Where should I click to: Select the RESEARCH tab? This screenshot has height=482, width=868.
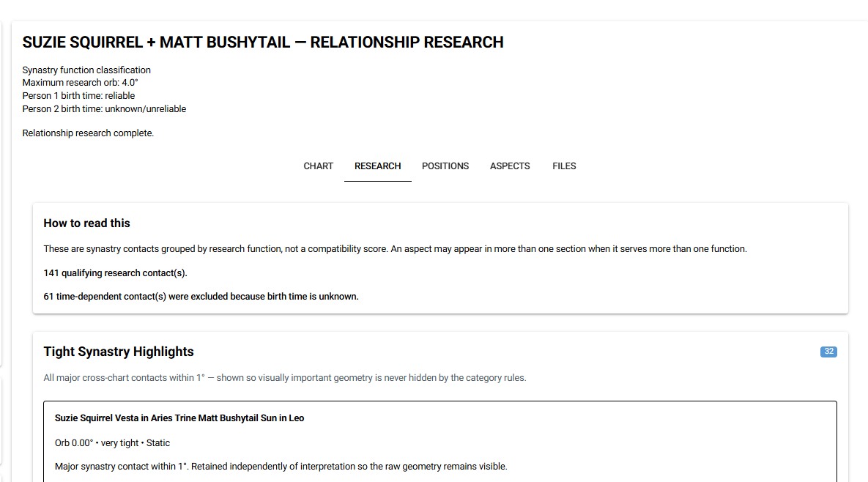coord(377,166)
